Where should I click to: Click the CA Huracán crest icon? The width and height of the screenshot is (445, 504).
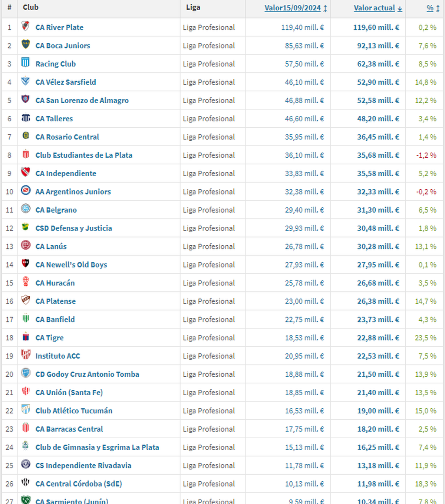[x=26, y=281]
